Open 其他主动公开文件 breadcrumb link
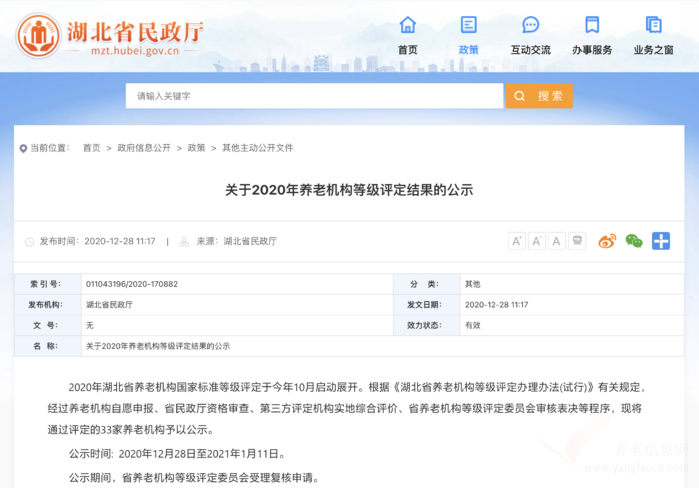This screenshot has width=699, height=488. point(258,148)
